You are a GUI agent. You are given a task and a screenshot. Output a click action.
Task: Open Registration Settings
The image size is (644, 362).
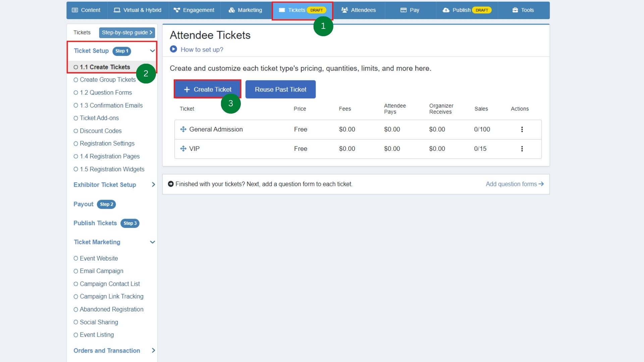click(x=104, y=143)
